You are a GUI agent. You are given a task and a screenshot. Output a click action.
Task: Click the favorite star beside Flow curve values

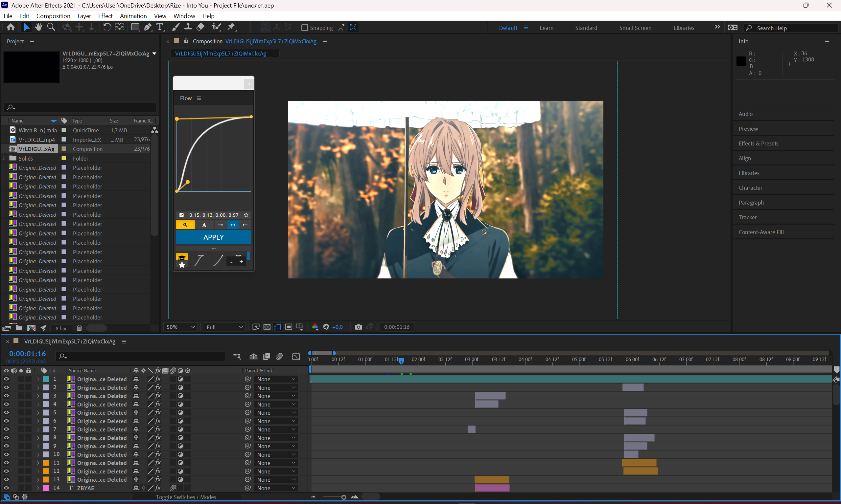pos(246,215)
